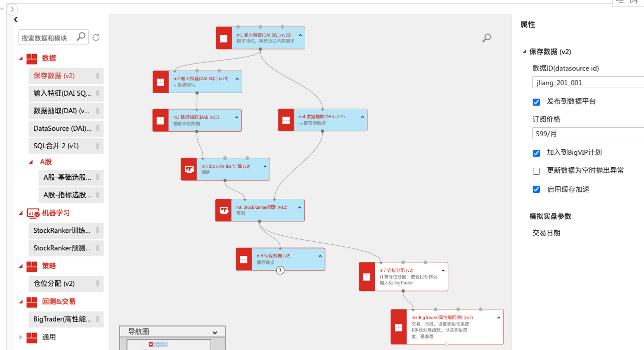Click the 订阅价格 input field
This screenshot has width=644, height=350.
[587, 134]
